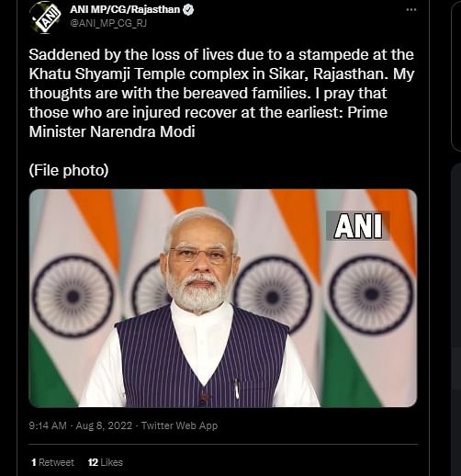Open the ANI MP/CG/Rajasthan display name
This screenshot has height=476, width=461.
[125, 10]
